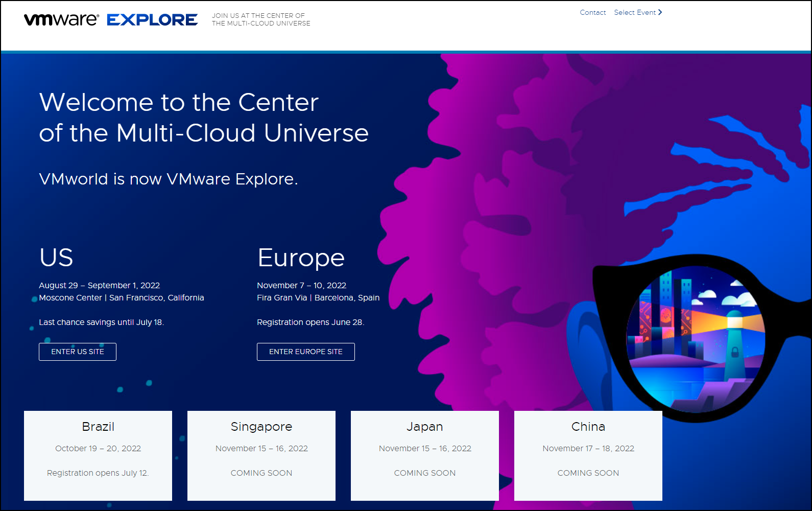Click 'Fira Gran Via | Barcelona, Spain' text
The width and height of the screenshot is (812, 511).
point(318,297)
